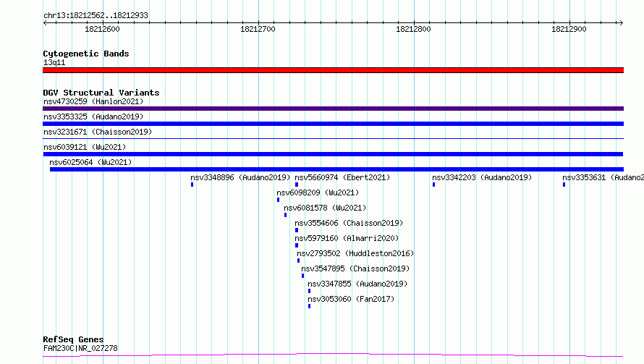
Task: Open nsv3353325 (Audano2019) variant label
Action: [93, 117]
